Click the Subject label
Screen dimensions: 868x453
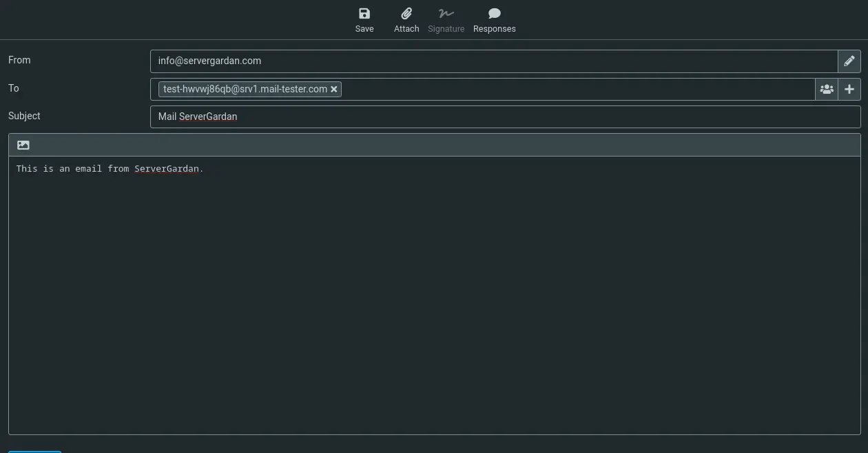(24, 116)
